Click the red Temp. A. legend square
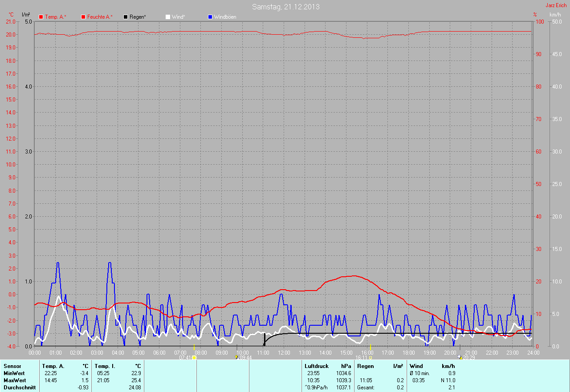Screen dimensions: 570x392 (x=41, y=17)
